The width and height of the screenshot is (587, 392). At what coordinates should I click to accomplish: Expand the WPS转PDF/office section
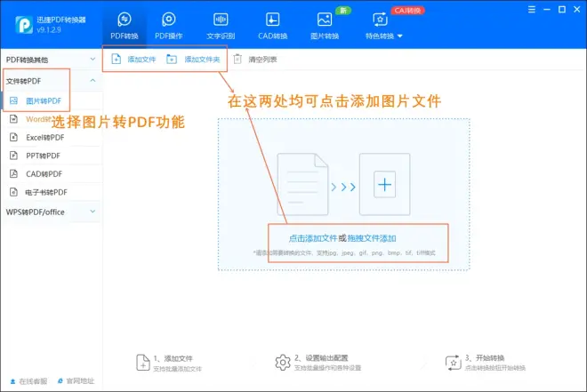(x=52, y=212)
